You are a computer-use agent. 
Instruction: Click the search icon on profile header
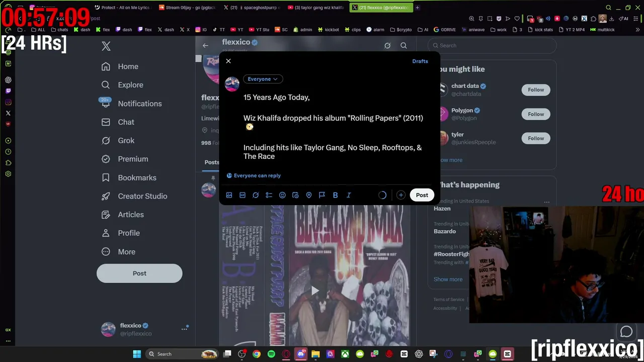coord(404,46)
